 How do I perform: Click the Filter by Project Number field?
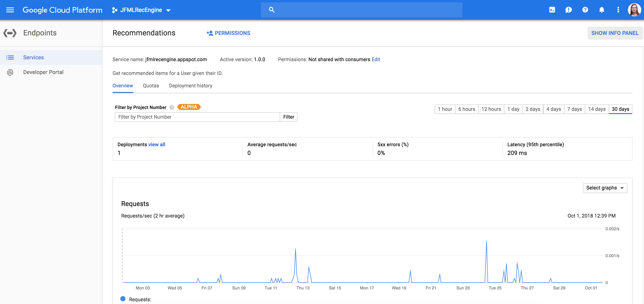coord(197,117)
